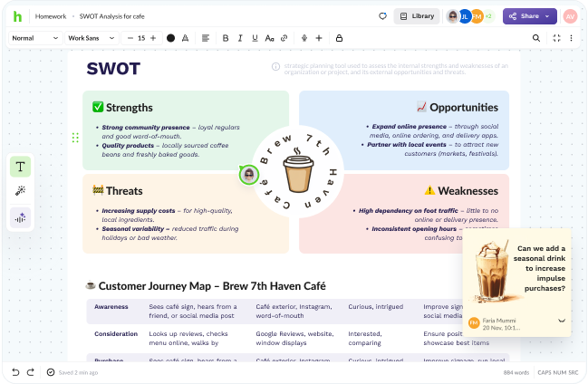Click the Customer Journey Map heading

212,286
